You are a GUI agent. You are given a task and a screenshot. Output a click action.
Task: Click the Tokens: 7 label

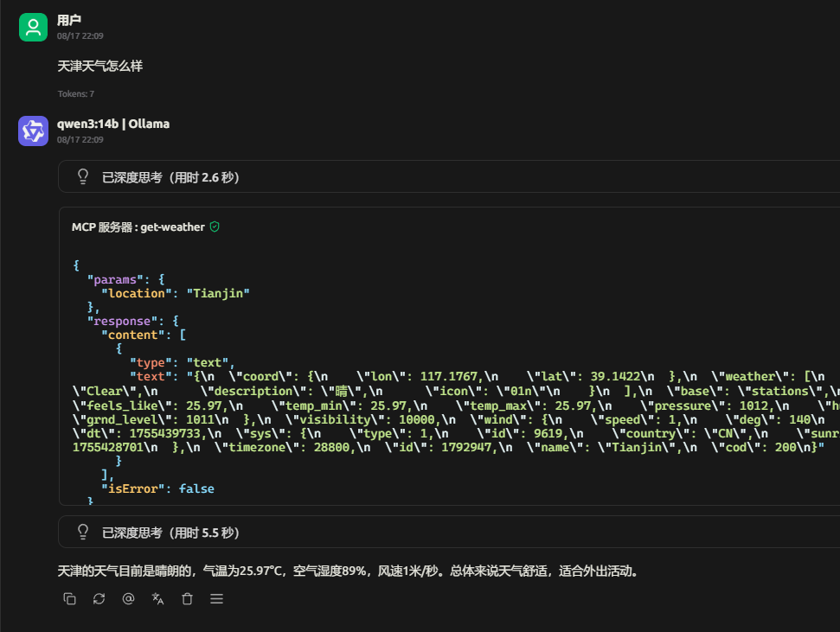76,93
